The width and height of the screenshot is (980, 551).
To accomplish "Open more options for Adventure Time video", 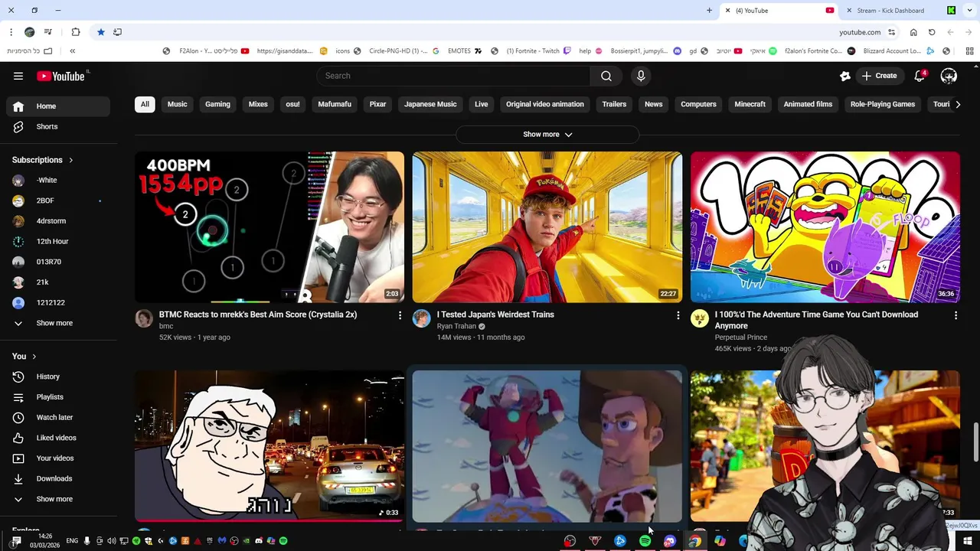I will coord(955,315).
